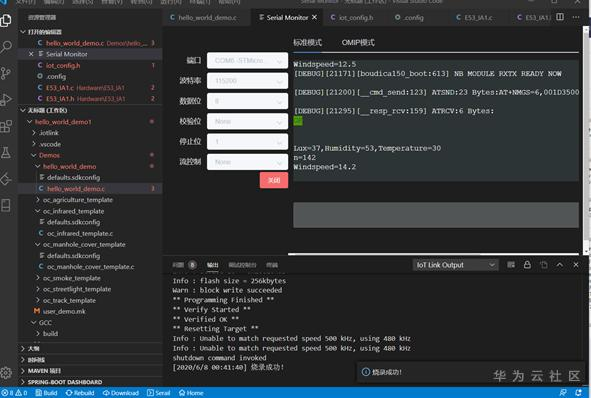Open the stop bits dropdown

tap(247, 142)
